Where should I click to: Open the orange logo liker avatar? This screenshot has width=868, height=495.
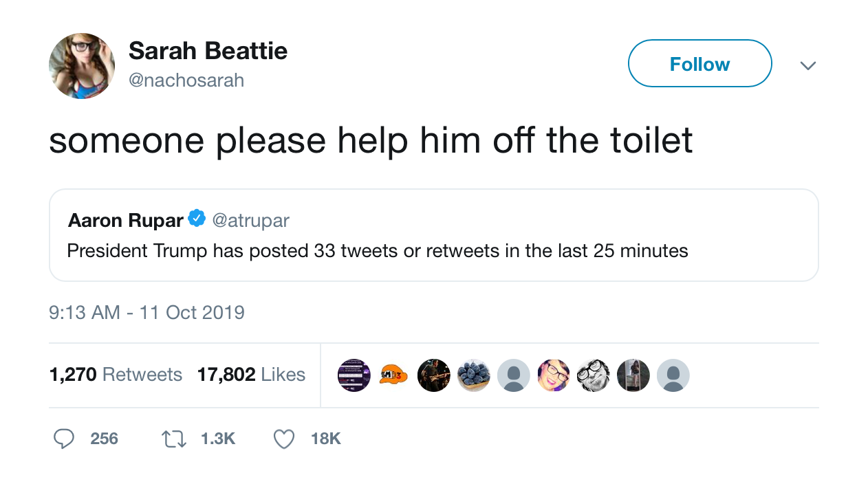point(394,375)
